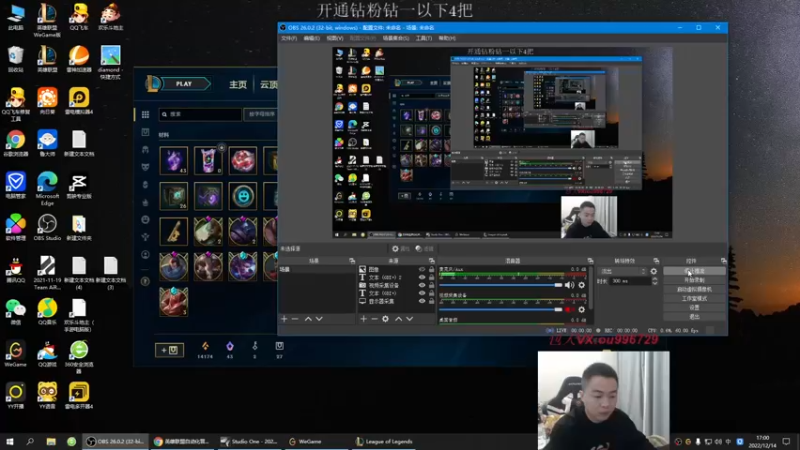
Task: Open 剪映专业版 desktop shortcut
Action: click(x=79, y=186)
